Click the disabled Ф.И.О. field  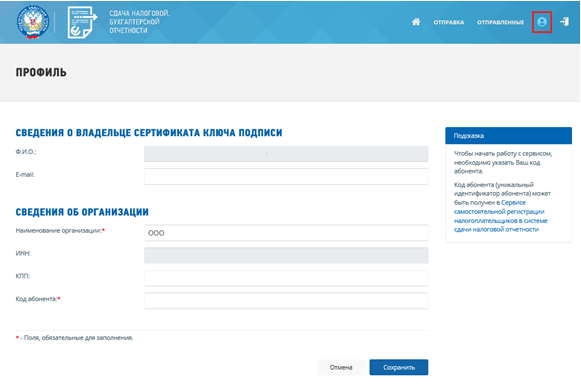click(286, 154)
